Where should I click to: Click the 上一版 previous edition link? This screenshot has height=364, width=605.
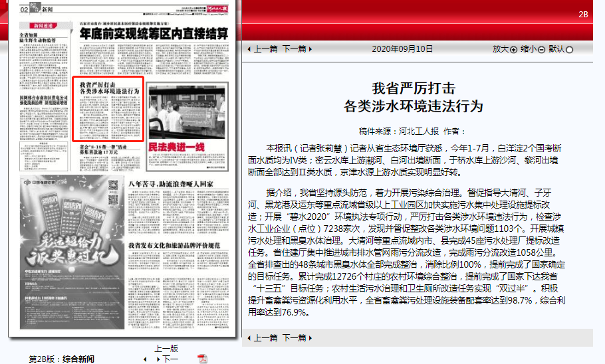pyautogui.click(x=166, y=349)
